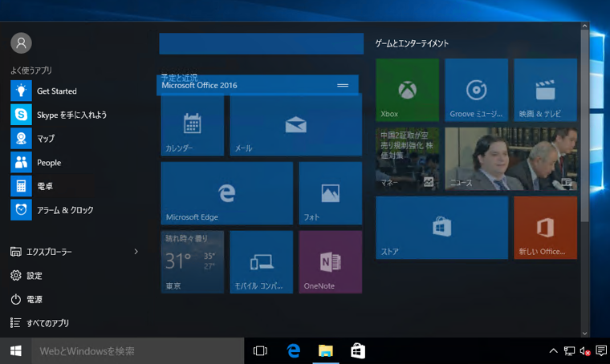This screenshot has width=610, height=364.
Task: Open the フォト tile
Action: 331,193
